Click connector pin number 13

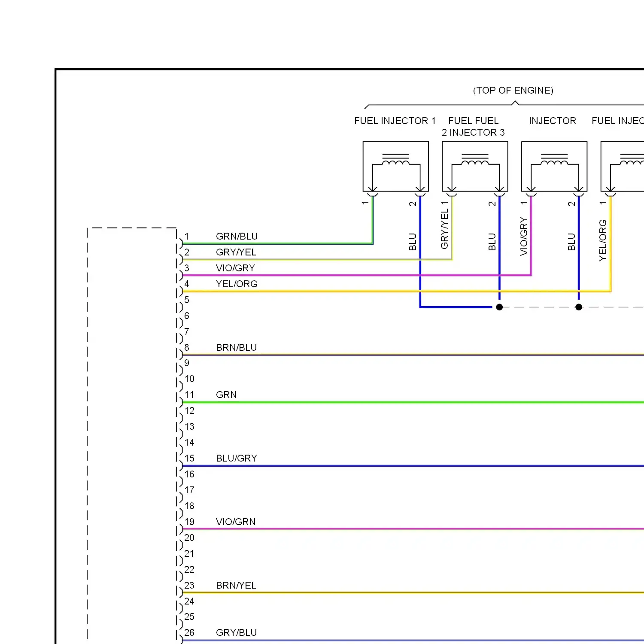tap(189, 426)
